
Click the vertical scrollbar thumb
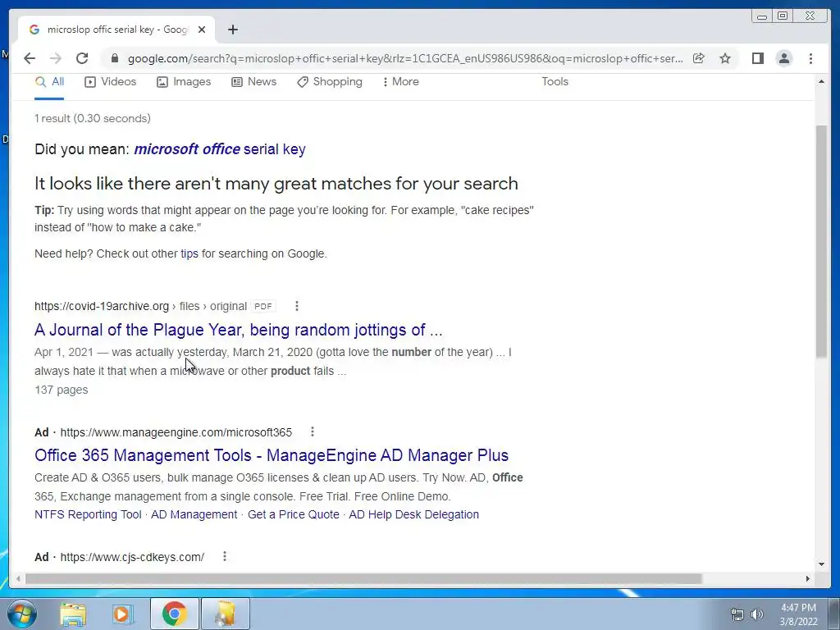(821, 241)
